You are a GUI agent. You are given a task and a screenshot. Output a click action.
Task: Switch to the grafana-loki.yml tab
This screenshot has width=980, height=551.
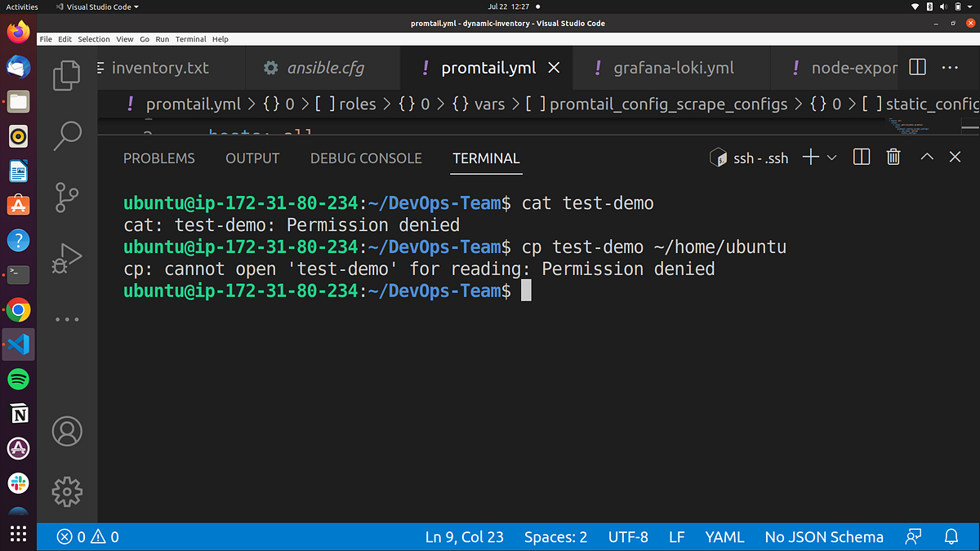(x=671, y=69)
